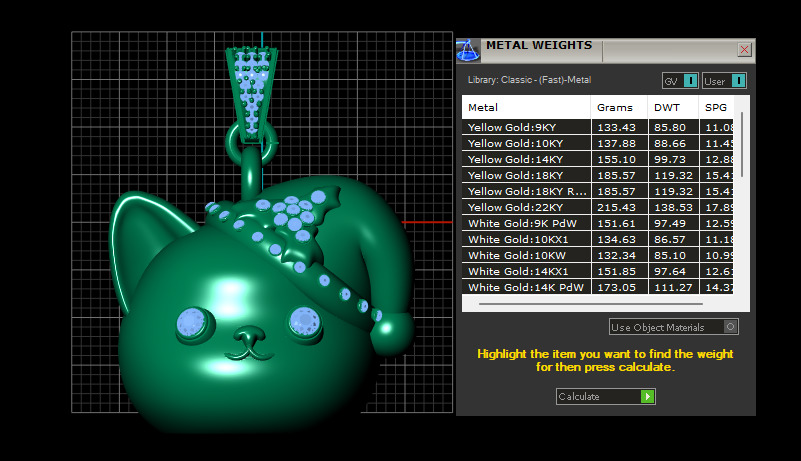Enable Use Object Materials option
The image size is (801, 461).
click(673, 327)
